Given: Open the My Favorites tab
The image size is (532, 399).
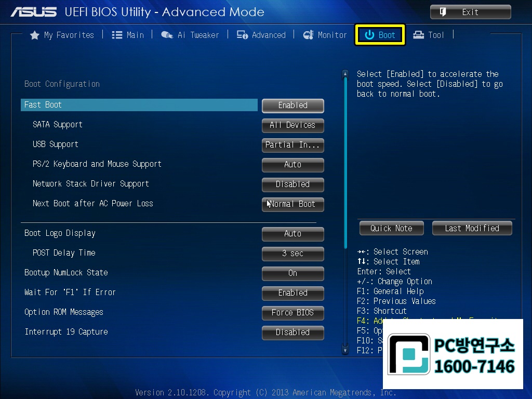Looking at the screenshot, I should [62, 35].
